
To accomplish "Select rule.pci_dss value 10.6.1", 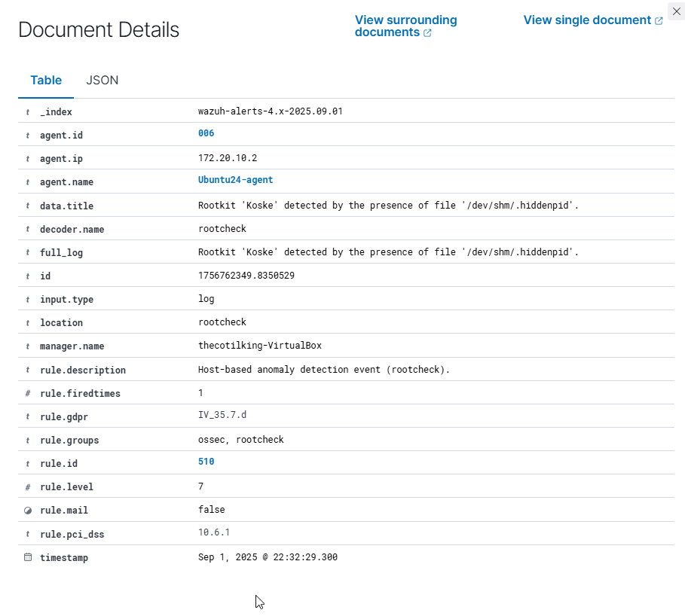I will (214, 532).
